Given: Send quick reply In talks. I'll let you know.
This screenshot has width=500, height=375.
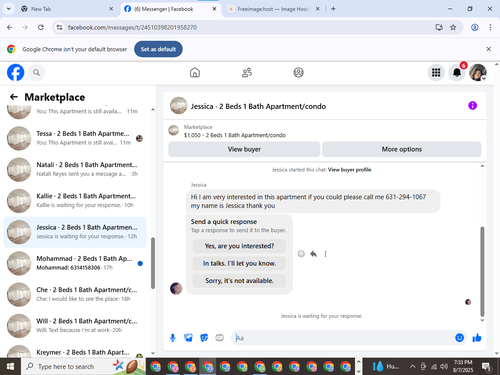Looking at the screenshot, I should click(239, 263).
